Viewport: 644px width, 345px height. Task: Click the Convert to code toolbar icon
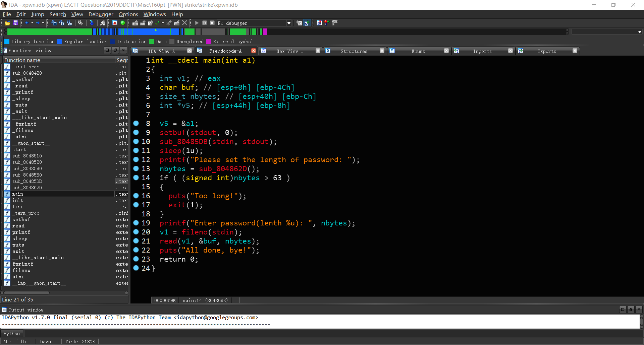click(135, 23)
